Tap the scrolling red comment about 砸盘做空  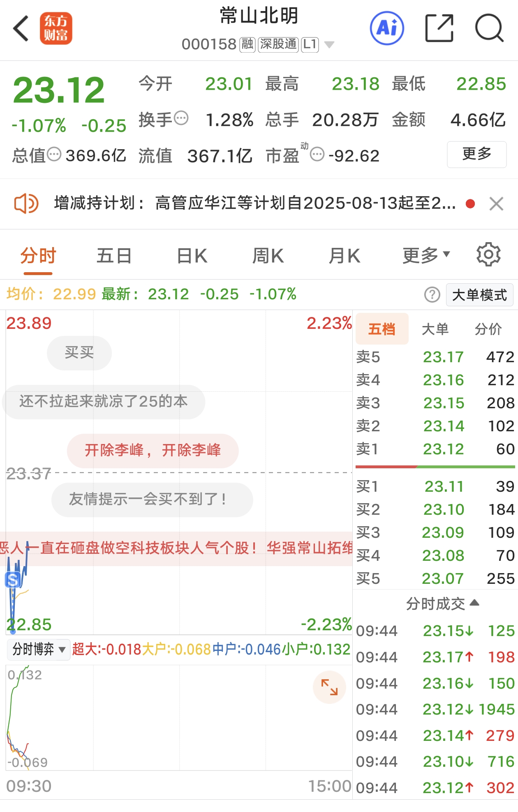[176, 548]
